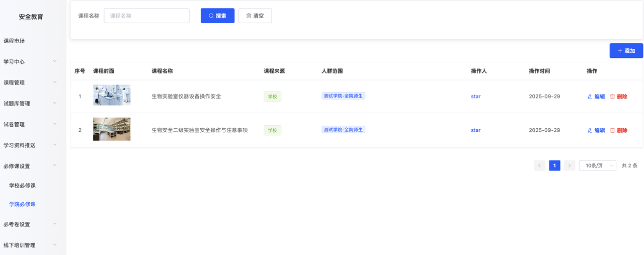
Task: Edit the first course row
Action: click(x=596, y=97)
